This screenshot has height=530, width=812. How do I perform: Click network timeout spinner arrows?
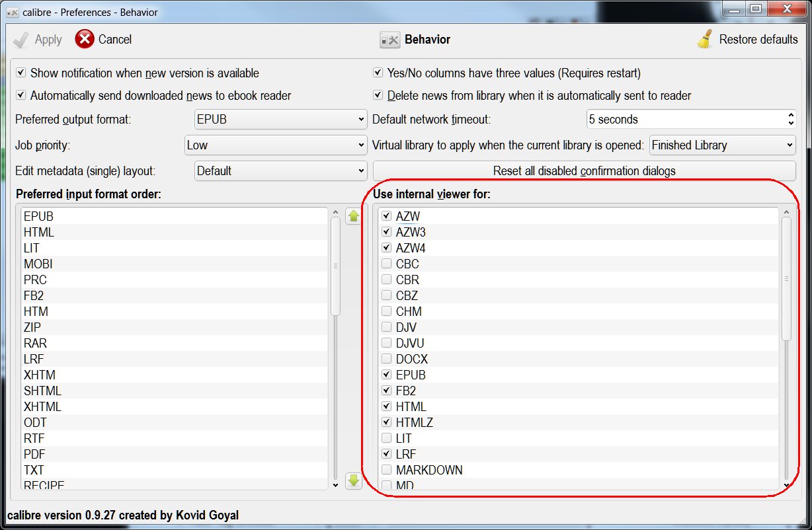[792, 120]
